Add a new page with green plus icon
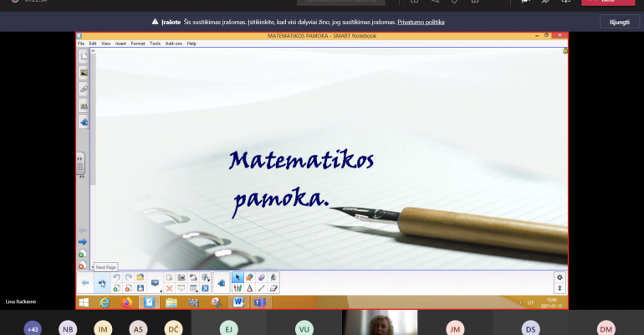The height and width of the screenshot is (335, 644). [x=116, y=288]
